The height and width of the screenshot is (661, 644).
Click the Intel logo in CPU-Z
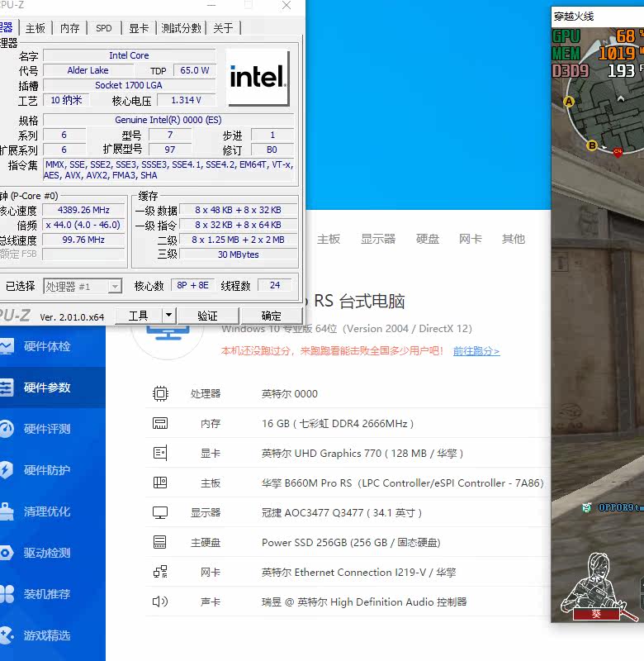258,77
